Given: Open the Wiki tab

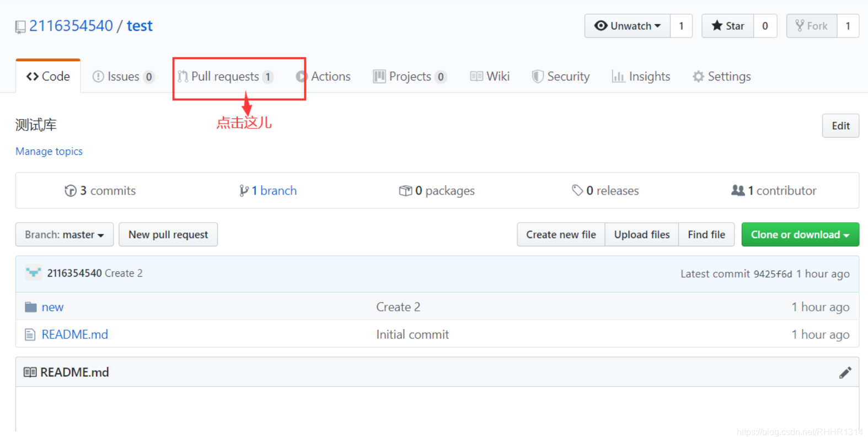Looking at the screenshot, I should coord(490,77).
